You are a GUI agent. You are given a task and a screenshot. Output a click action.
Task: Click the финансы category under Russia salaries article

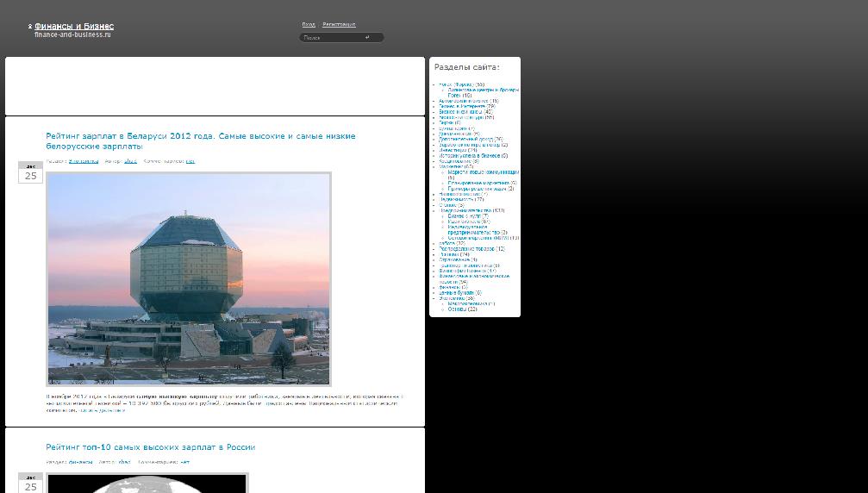[x=80, y=462]
